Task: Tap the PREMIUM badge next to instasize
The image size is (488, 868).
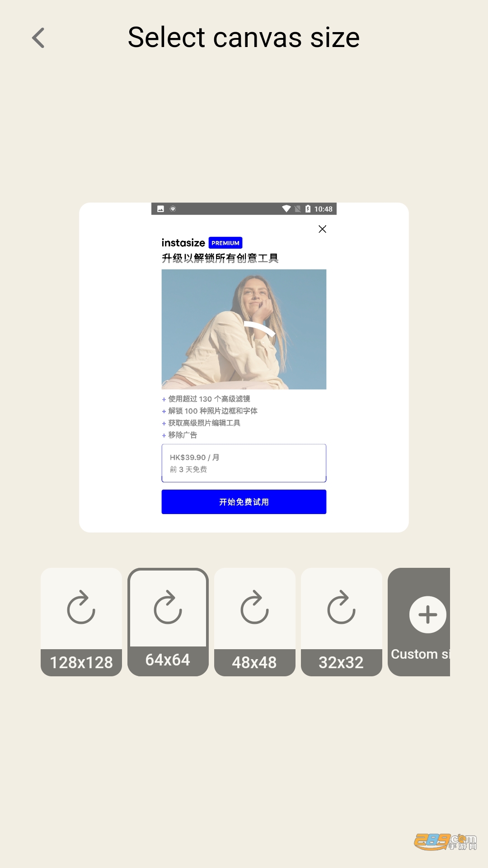Action: coord(225,243)
